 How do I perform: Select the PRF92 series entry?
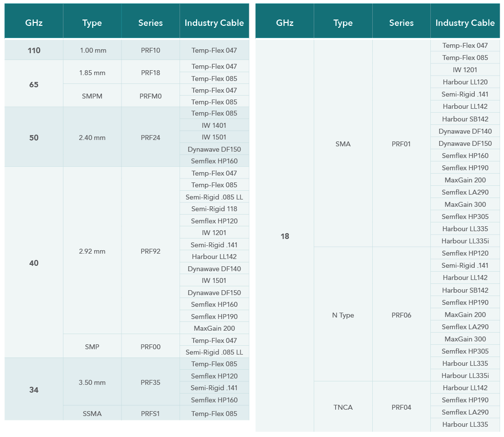click(x=150, y=251)
